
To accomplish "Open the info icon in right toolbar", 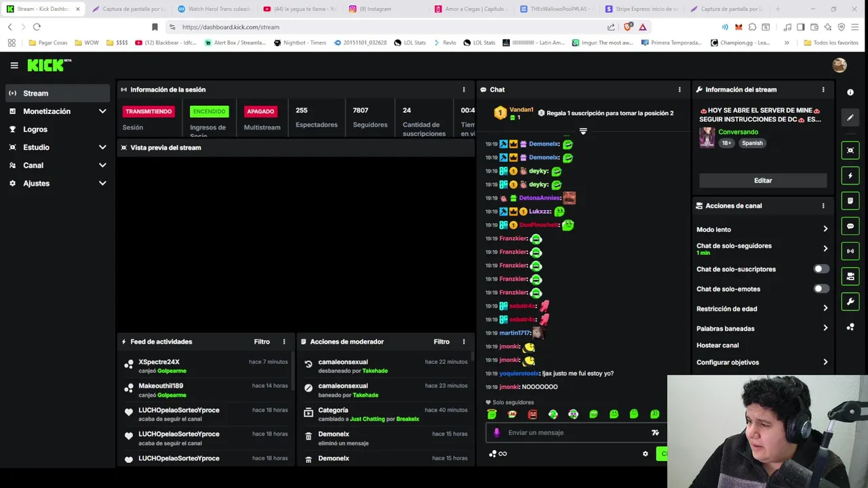I will [x=850, y=92].
